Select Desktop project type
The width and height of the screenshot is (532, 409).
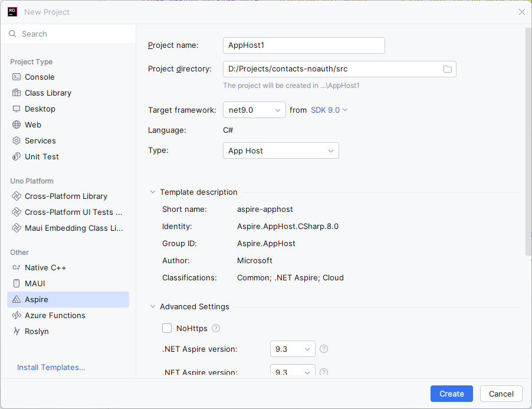(x=68, y=109)
